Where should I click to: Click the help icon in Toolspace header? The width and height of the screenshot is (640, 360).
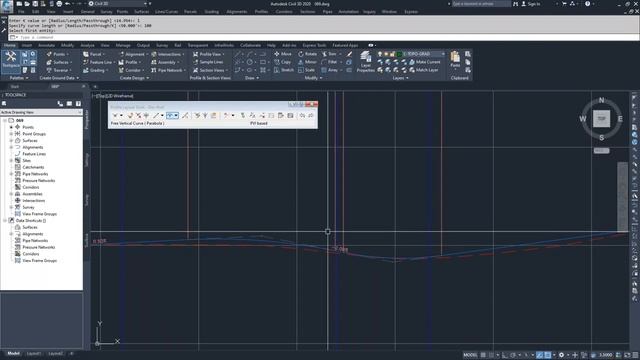point(78,104)
